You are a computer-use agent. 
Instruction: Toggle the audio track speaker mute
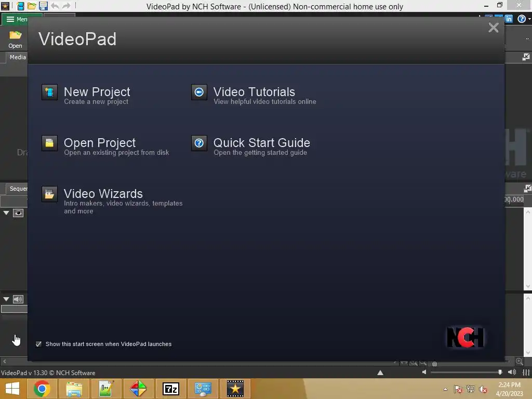[18, 299]
